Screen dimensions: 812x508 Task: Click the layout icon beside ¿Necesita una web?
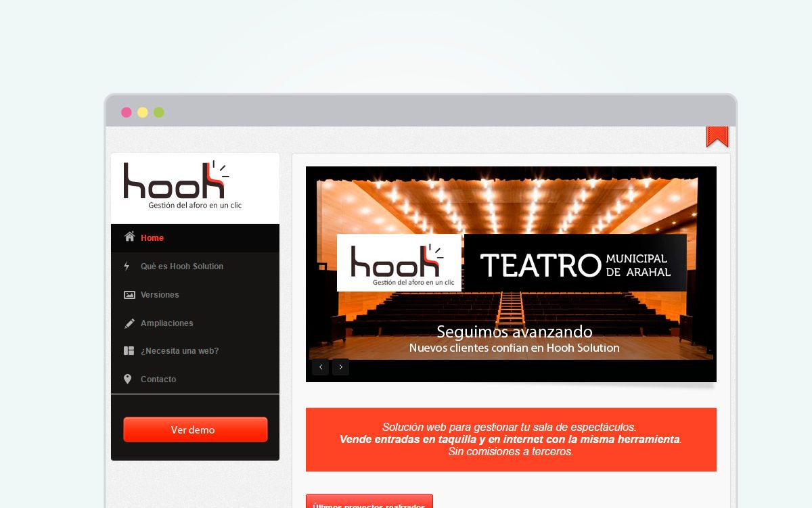tap(129, 351)
